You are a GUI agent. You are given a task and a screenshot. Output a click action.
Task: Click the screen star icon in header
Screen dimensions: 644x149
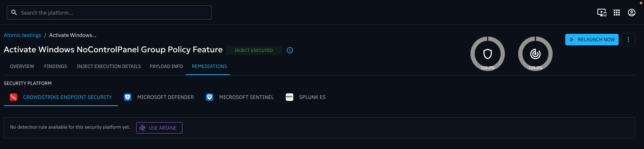pos(601,13)
